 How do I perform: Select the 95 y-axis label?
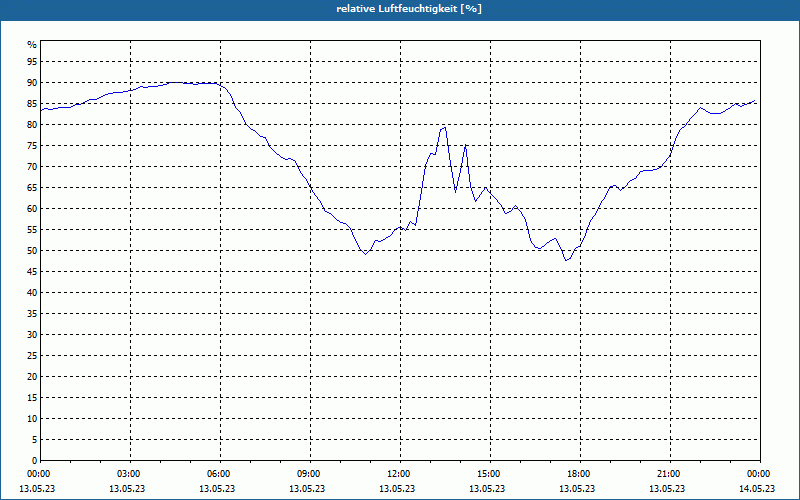32,62
